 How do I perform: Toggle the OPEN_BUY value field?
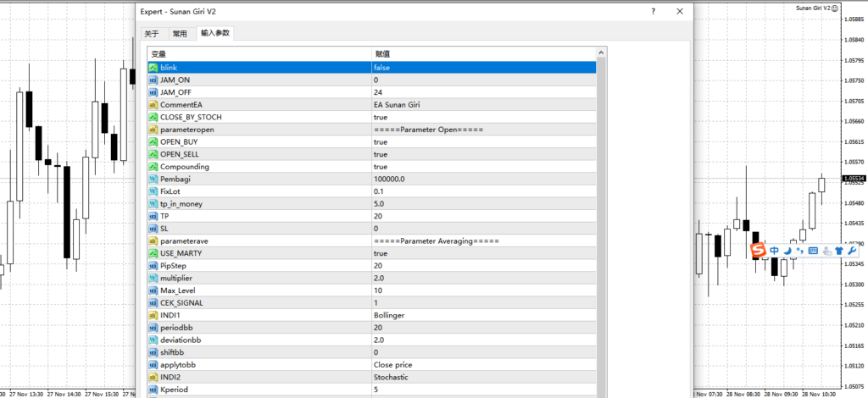pos(483,142)
